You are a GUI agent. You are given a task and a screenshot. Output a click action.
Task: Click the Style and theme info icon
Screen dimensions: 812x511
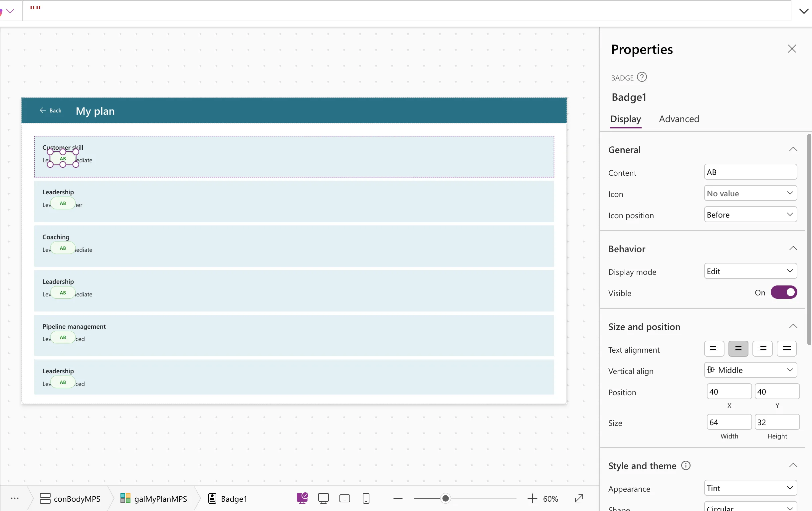pyautogui.click(x=686, y=465)
